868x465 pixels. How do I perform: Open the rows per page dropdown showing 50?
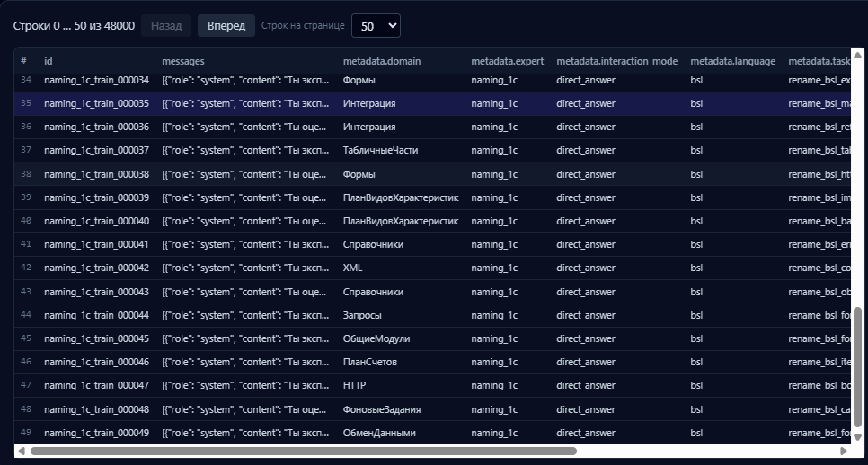point(376,26)
